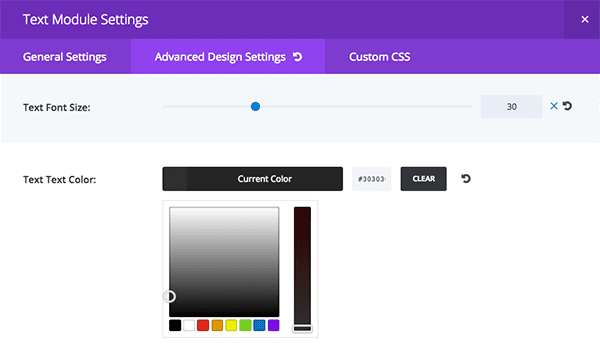Click the Text Font Size label

[57, 108]
